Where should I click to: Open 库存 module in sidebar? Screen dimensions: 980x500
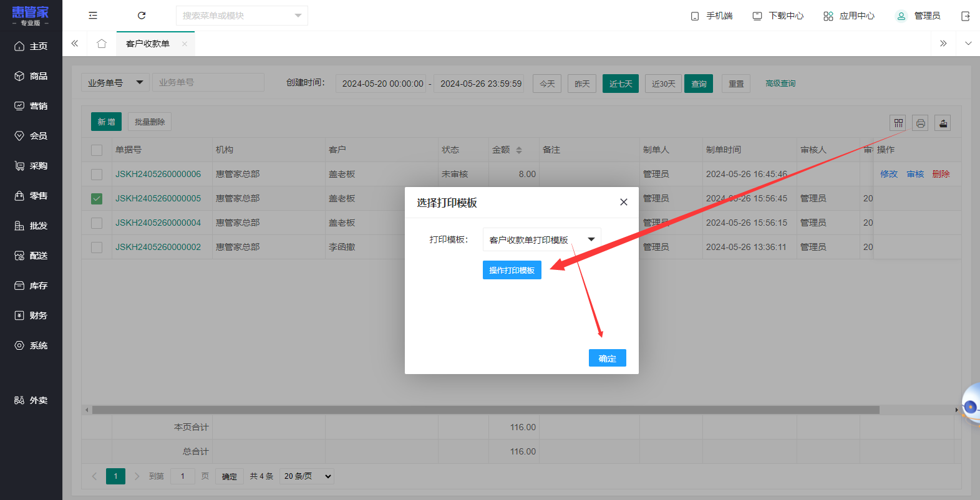click(31, 286)
